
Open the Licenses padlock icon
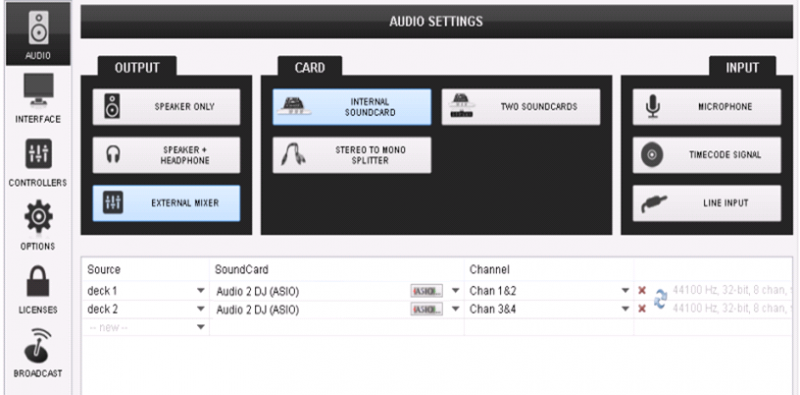38,281
